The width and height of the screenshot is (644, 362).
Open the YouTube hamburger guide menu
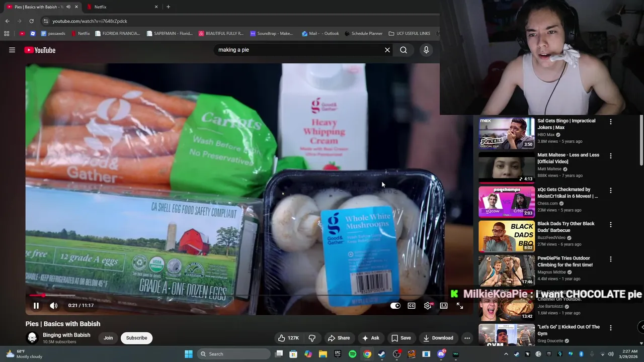pos(12,50)
